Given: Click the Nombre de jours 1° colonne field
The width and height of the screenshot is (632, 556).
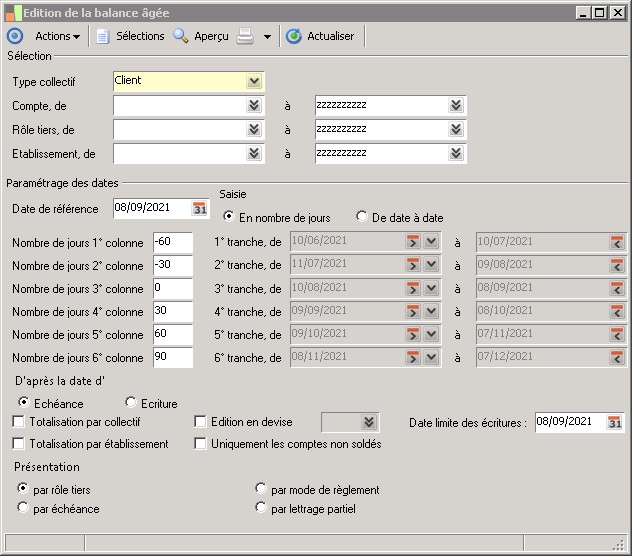Looking at the screenshot, I should tap(172, 241).
